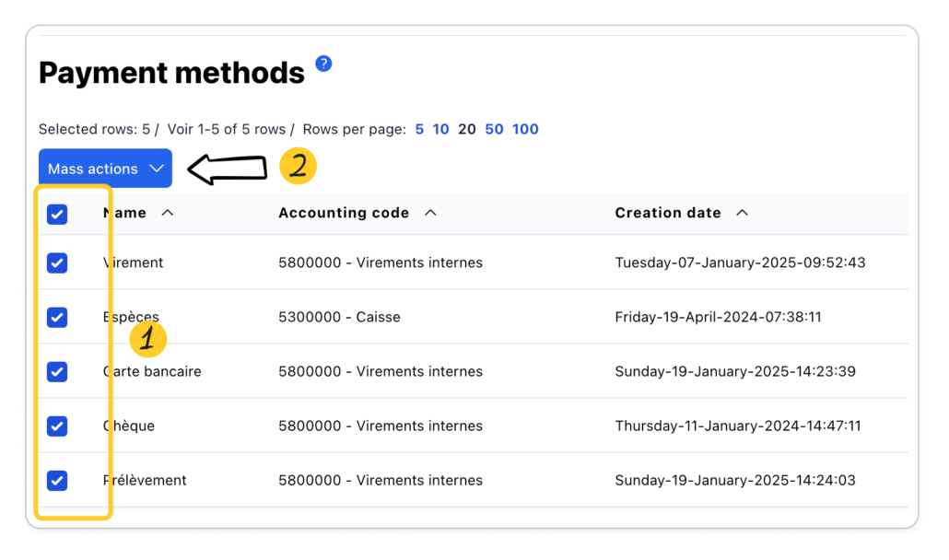Sort by the Accounting code header
Image resolution: width=949 pixels, height=560 pixels.
[x=344, y=213]
